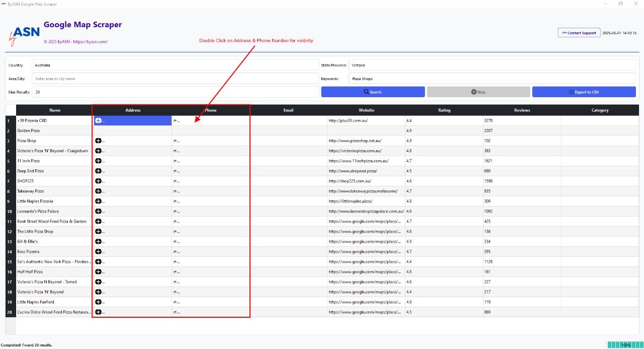Select the https://victoriaspizza.com.au/ website cell
644x349 pixels.
(366, 151)
